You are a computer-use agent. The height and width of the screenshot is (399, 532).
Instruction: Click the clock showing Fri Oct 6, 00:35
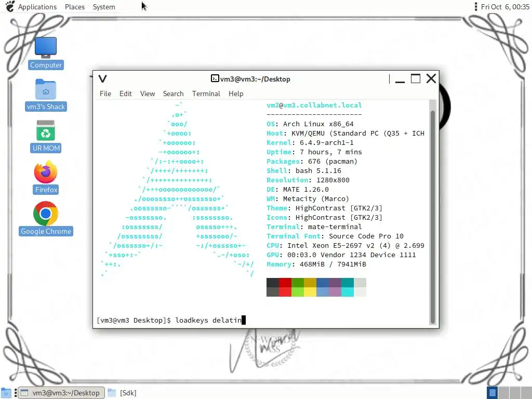(505, 7)
